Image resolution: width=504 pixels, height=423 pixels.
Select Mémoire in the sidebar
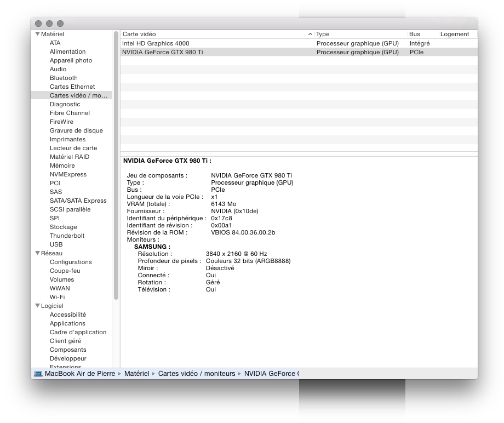[x=62, y=165]
